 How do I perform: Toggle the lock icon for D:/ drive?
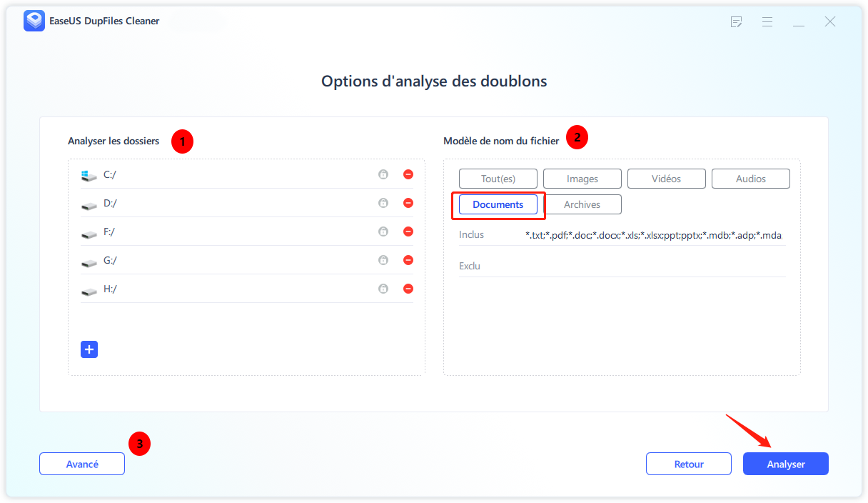point(383,203)
